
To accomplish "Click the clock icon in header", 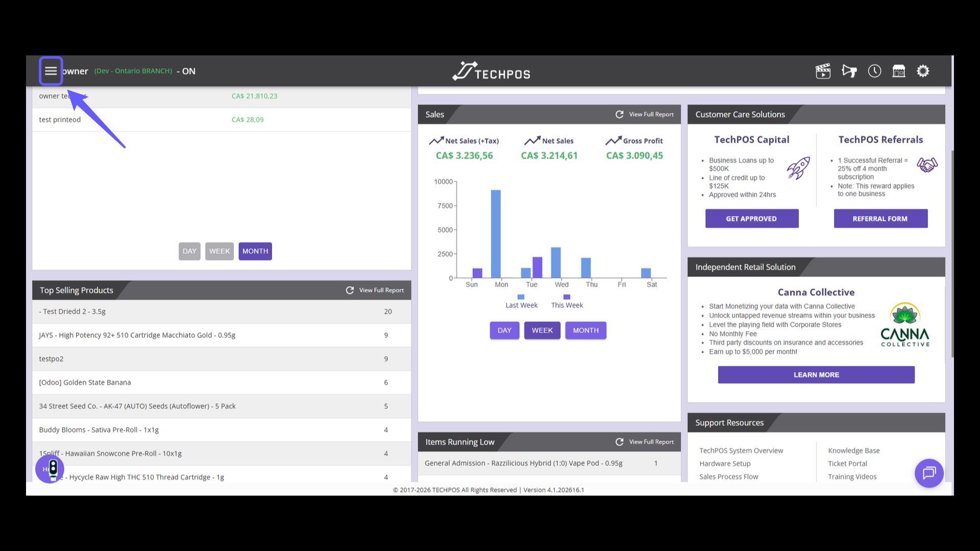I will coord(874,71).
